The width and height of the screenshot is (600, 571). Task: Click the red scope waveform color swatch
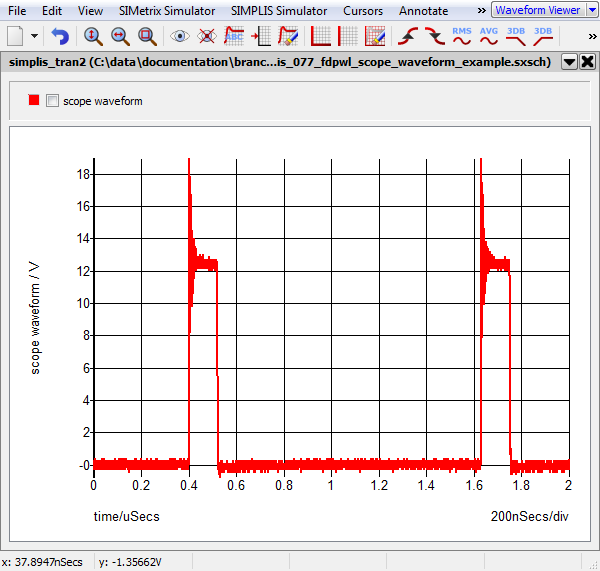tap(35, 100)
